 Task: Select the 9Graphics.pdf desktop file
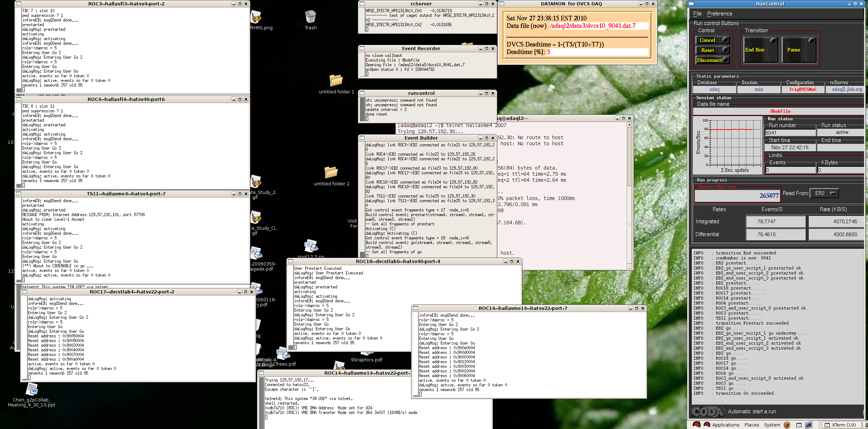tap(366, 360)
